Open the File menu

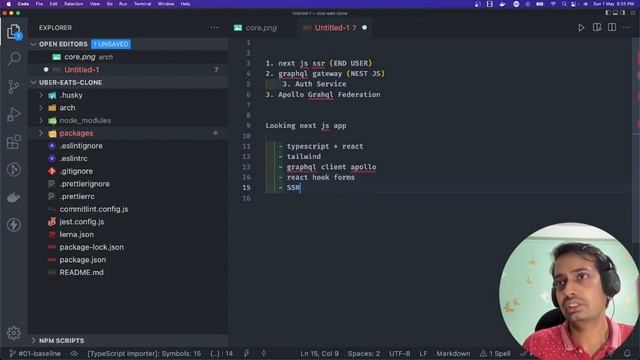pos(39,4)
